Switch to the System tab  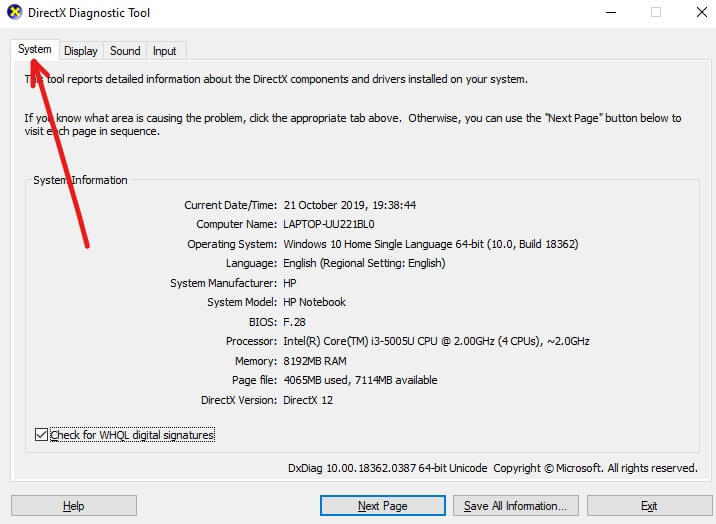(34, 50)
